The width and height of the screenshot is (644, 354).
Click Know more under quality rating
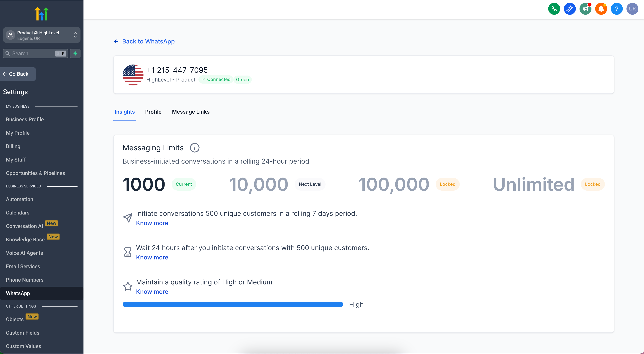[x=152, y=292]
